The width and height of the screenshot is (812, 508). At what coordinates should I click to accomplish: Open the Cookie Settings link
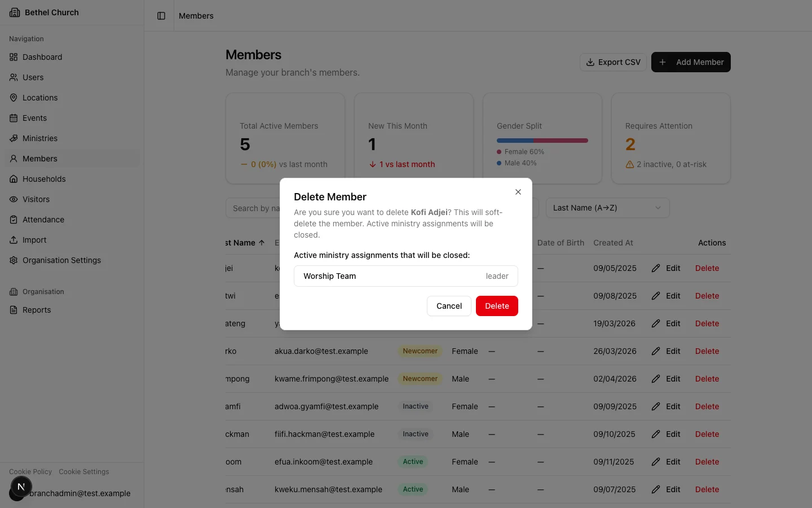(x=84, y=472)
